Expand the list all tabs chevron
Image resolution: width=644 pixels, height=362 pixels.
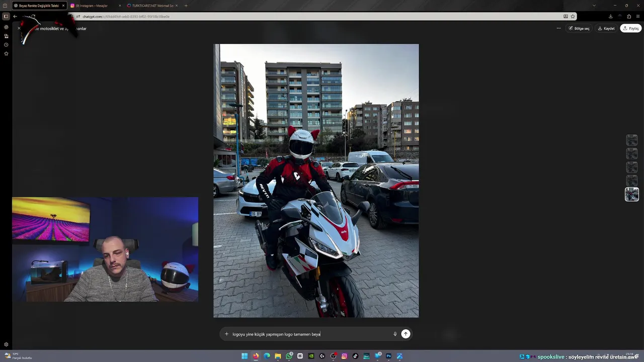(594, 6)
